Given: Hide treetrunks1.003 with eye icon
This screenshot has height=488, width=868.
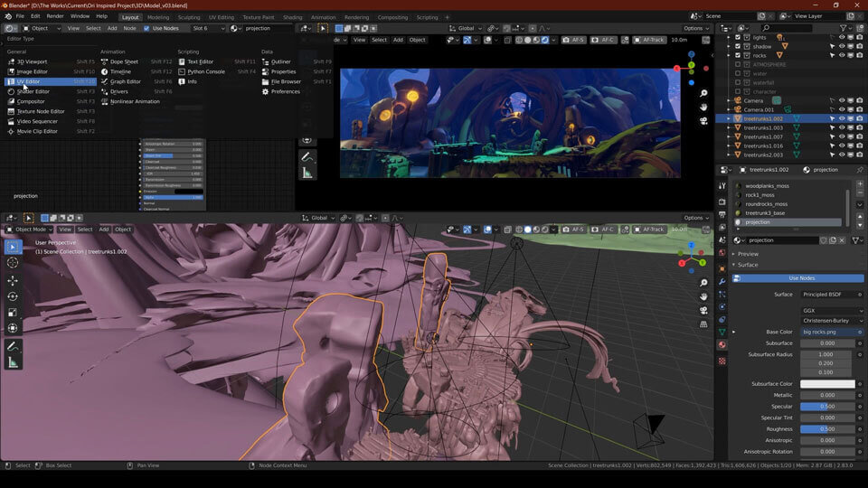Looking at the screenshot, I should (842, 127).
